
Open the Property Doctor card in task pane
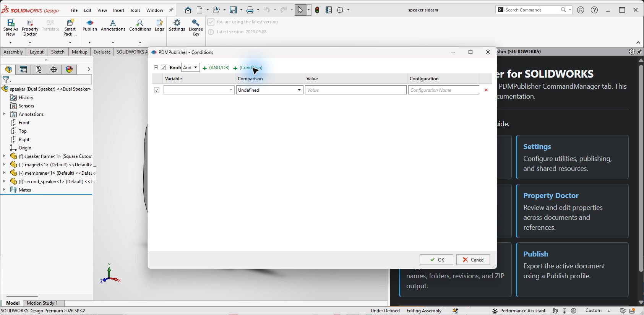point(572,211)
